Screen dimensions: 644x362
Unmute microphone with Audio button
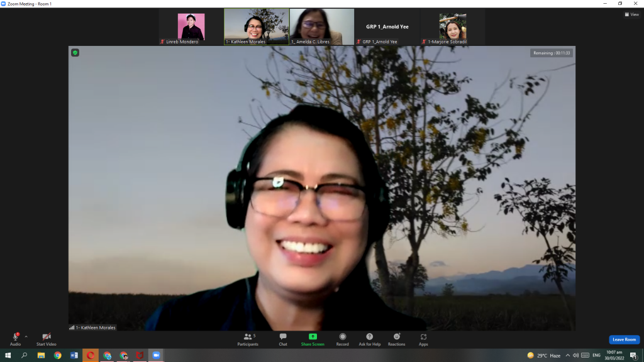(15, 339)
